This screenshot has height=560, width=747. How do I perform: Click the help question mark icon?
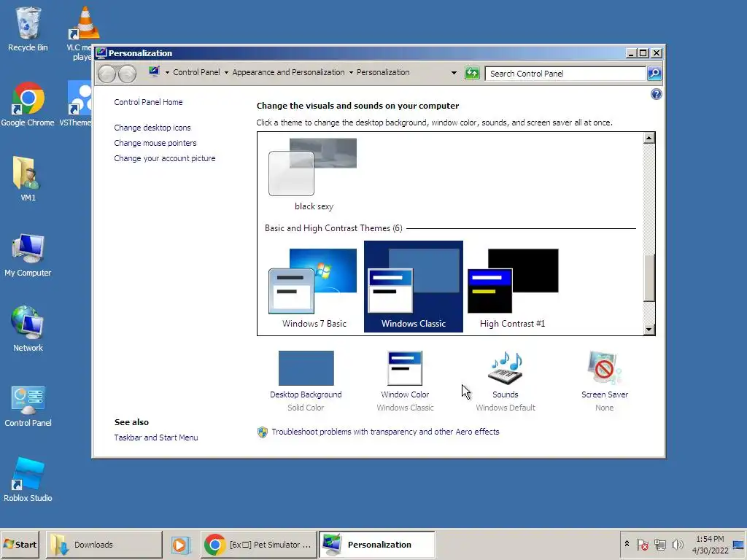(656, 94)
